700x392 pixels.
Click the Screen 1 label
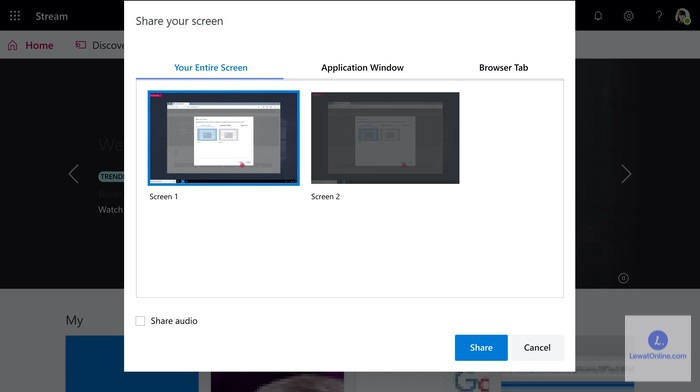[163, 196]
